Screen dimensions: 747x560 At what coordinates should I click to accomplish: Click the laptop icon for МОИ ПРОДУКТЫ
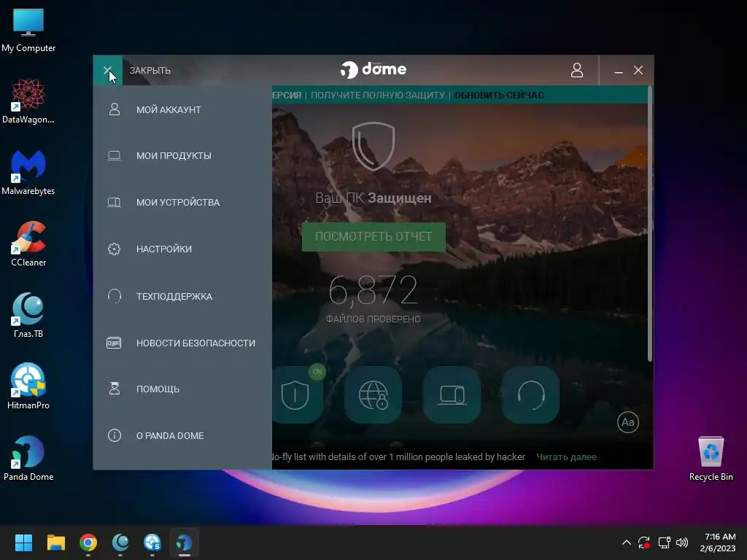tap(115, 156)
